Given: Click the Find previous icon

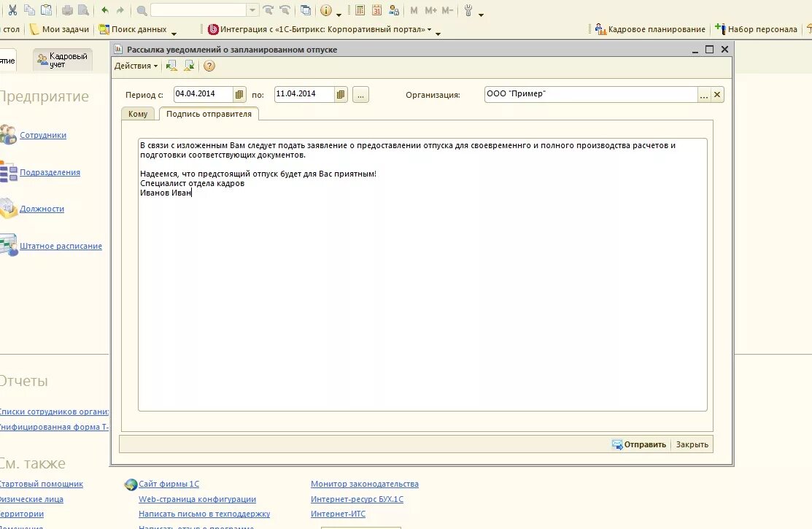Looking at the screenshot, I should pos(285,9).
